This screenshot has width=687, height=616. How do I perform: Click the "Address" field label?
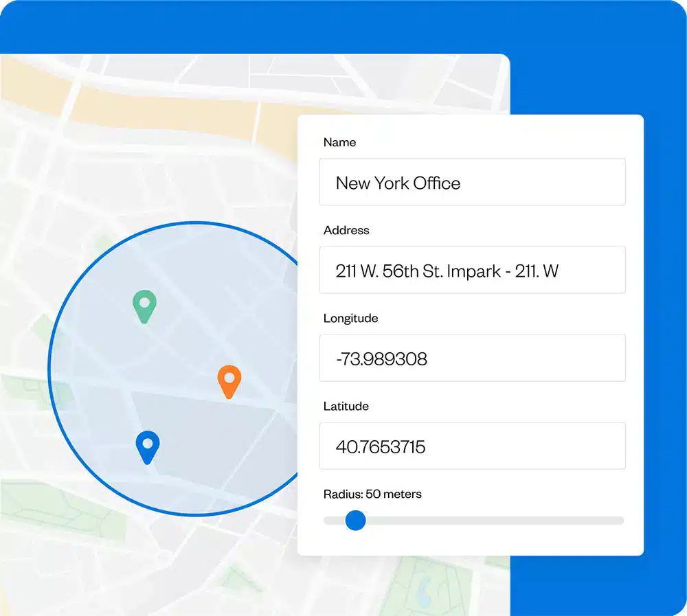coord(346,230)
